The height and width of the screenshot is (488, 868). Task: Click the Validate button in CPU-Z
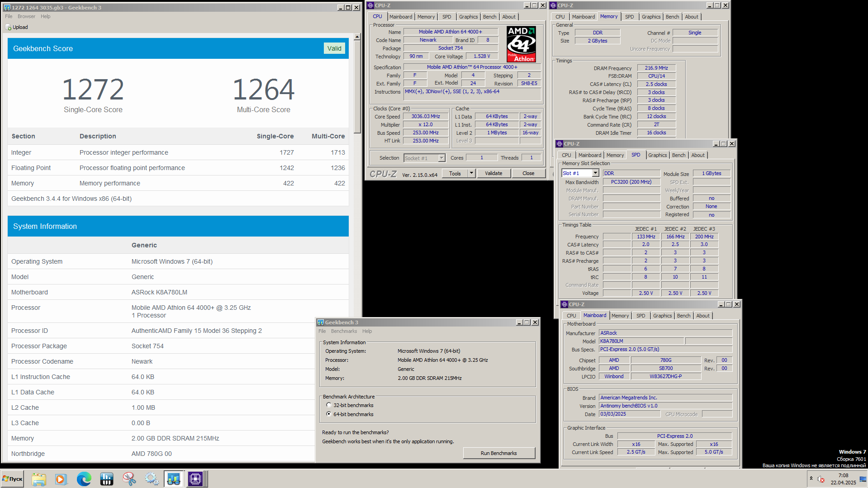tap(493, 173)
